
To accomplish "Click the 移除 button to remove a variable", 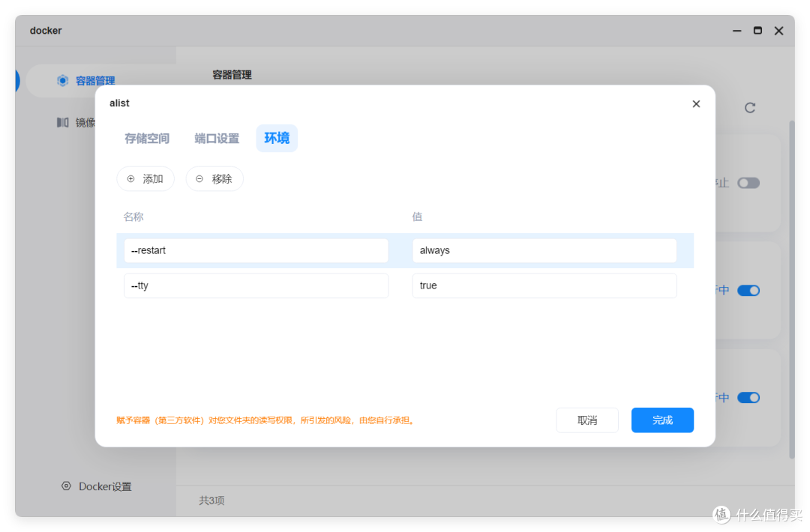I will (x=214, y=178).
